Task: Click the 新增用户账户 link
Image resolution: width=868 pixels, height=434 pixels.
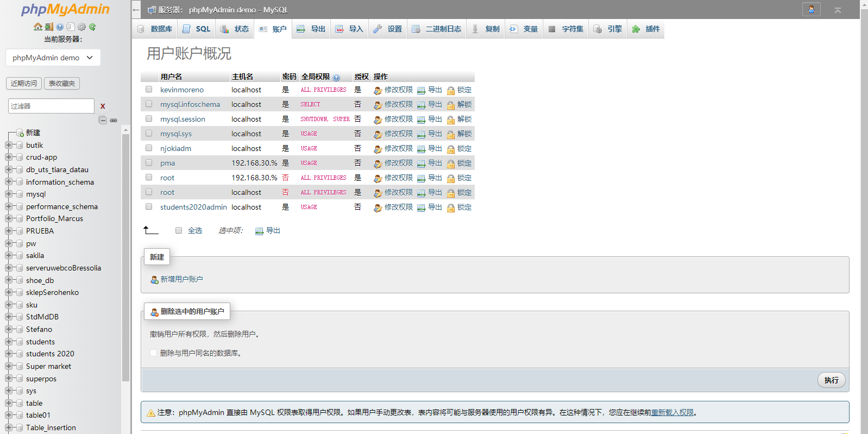Action: [181, 279]
